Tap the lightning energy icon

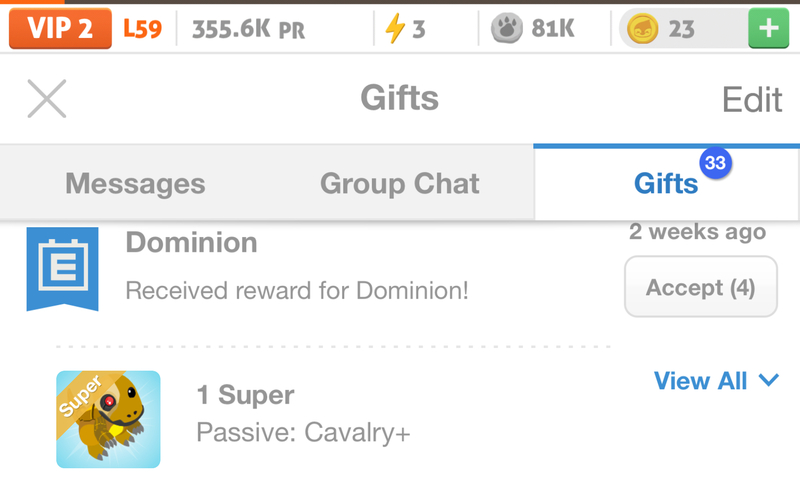point(395,29)
